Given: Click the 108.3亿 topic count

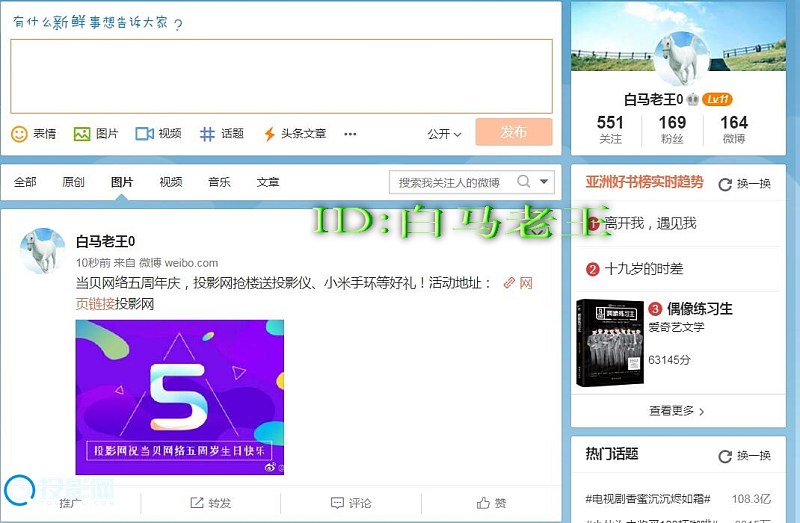Looking at the screenshot, I should 751,499.
